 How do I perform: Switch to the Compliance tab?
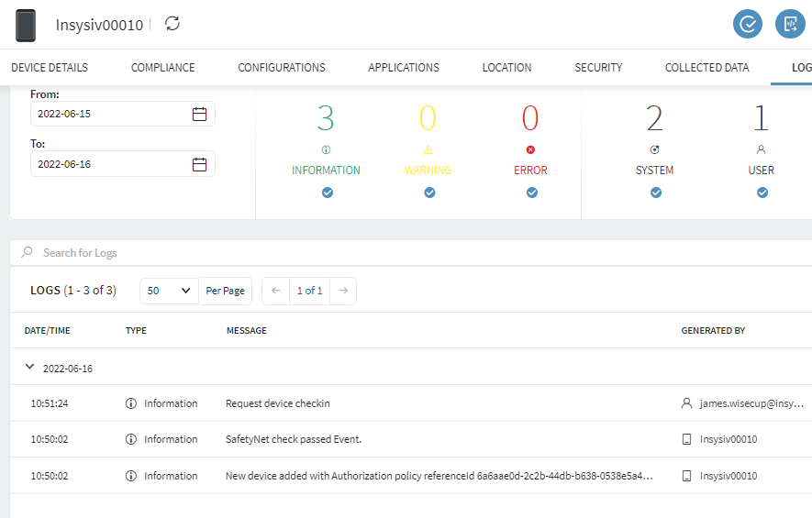(x=162, y=68)
